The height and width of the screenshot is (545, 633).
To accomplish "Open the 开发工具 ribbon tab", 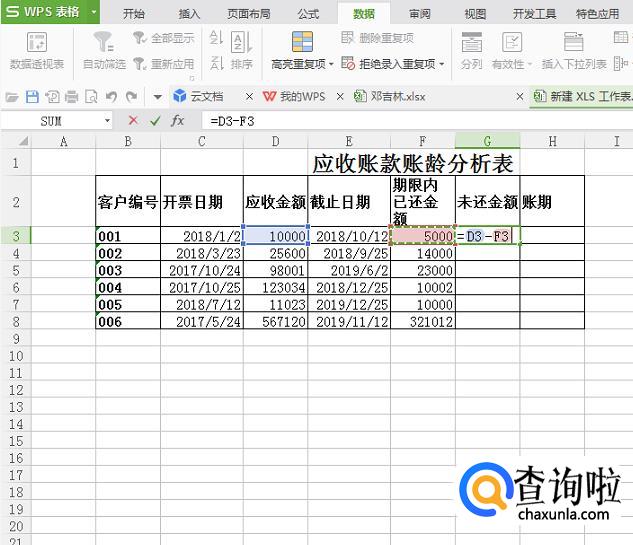I will [534, 14].
